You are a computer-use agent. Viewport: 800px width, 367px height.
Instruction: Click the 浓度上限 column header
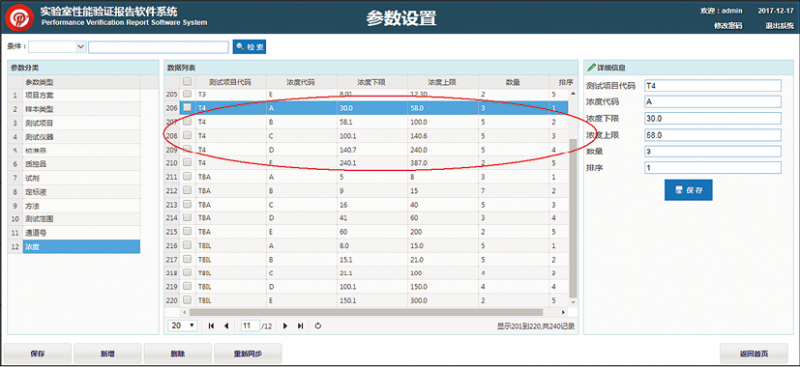442,82
